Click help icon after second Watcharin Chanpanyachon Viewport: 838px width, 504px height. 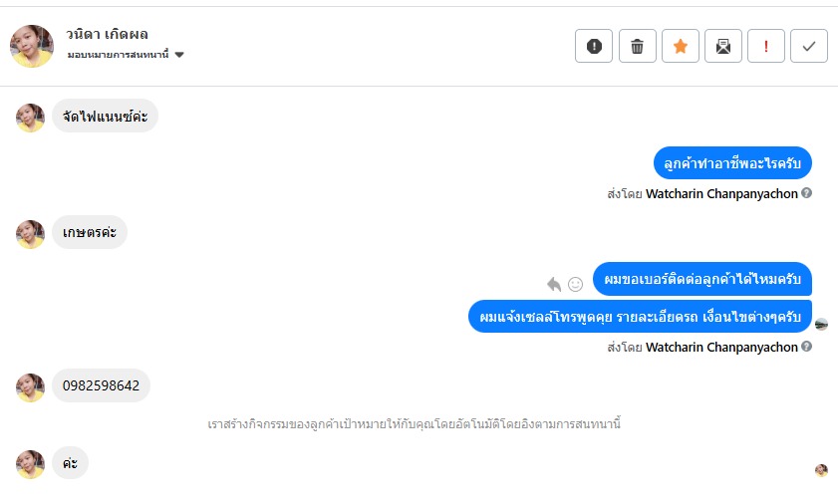[x=807, y=347]
